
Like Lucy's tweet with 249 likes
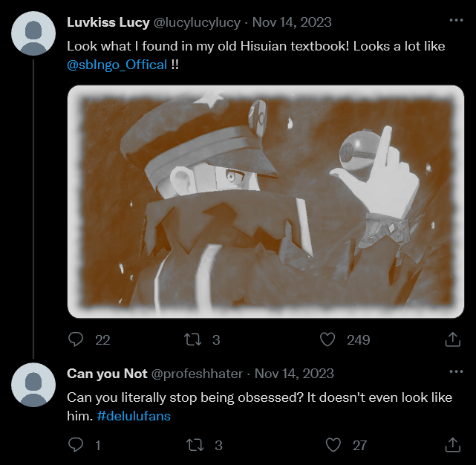pyautogui.click(x=329, y=339)
